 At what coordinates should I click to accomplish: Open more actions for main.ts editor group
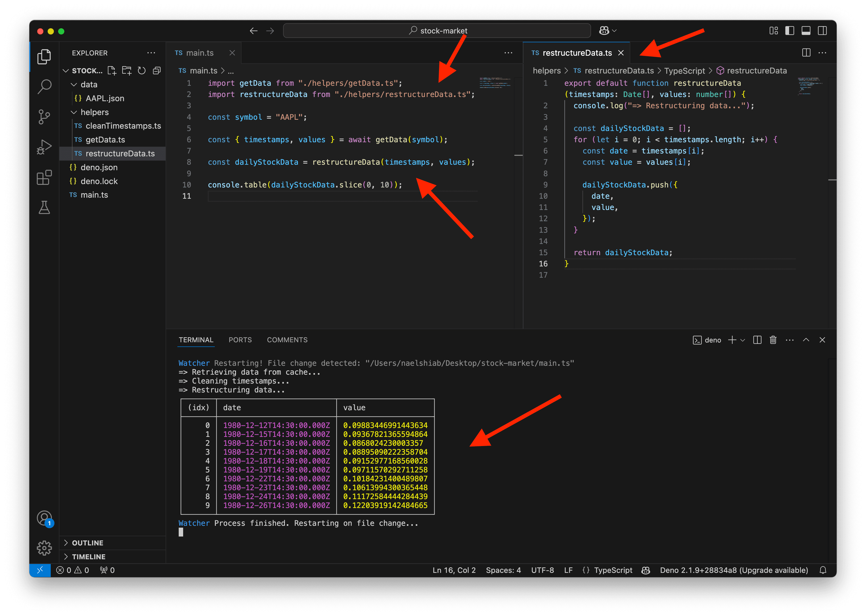[x=509, y=53]
